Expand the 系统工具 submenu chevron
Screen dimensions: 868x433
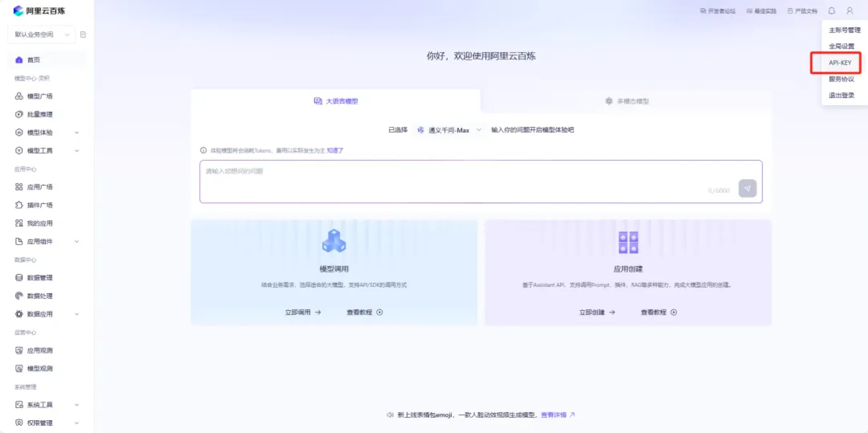pos(77,405)
